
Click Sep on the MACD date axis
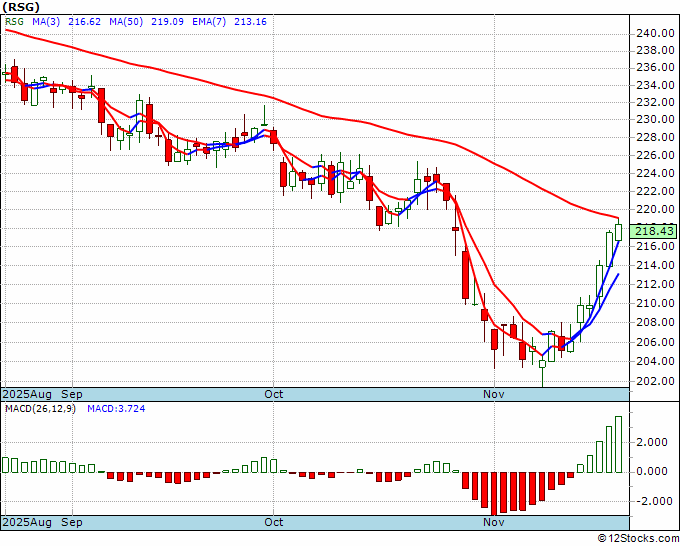[72, 522]
